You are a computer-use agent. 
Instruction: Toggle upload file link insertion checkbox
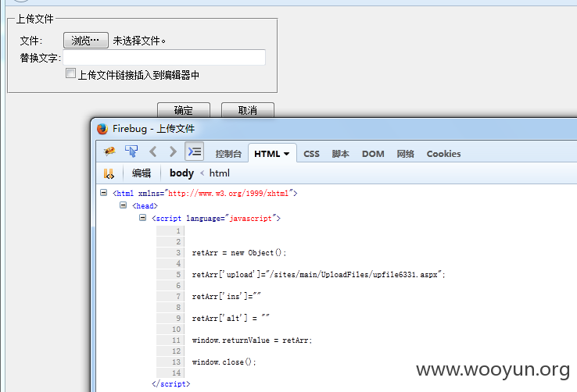click(x=70, y=73)
